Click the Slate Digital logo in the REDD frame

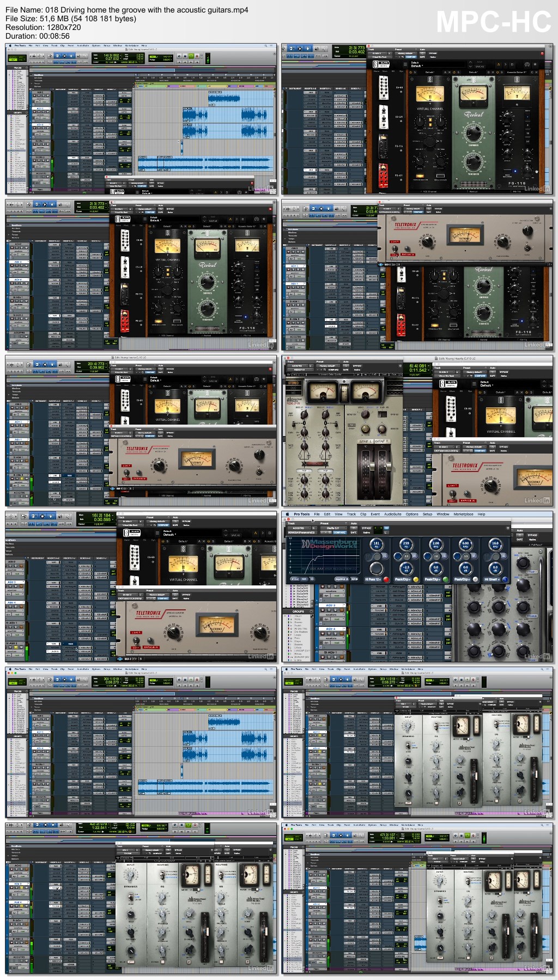pyautogui.click(x=448, y=383)
